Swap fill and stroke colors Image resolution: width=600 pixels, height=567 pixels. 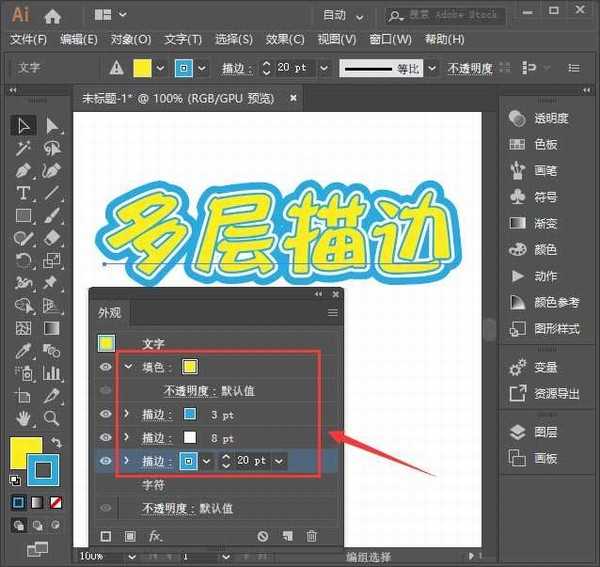[x=57, y=442]
